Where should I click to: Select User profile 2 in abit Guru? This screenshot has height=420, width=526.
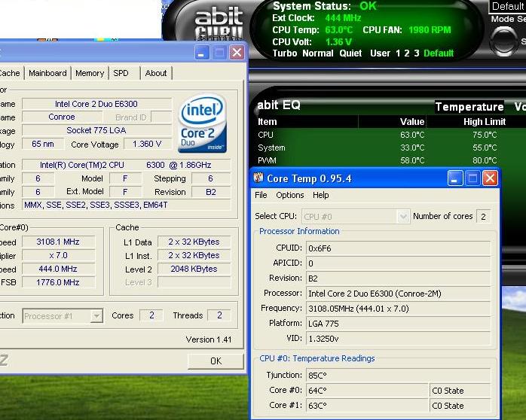[407, 53]
